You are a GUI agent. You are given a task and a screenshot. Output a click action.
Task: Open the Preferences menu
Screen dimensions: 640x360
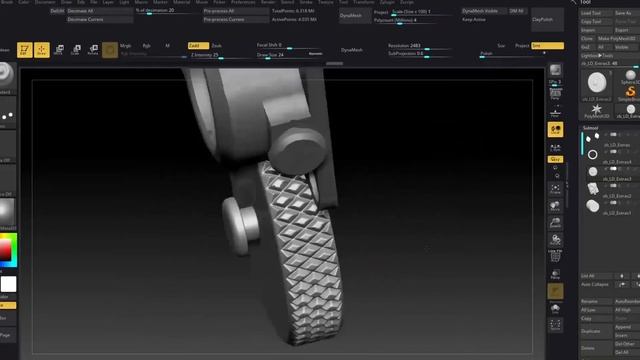point(243,2)
